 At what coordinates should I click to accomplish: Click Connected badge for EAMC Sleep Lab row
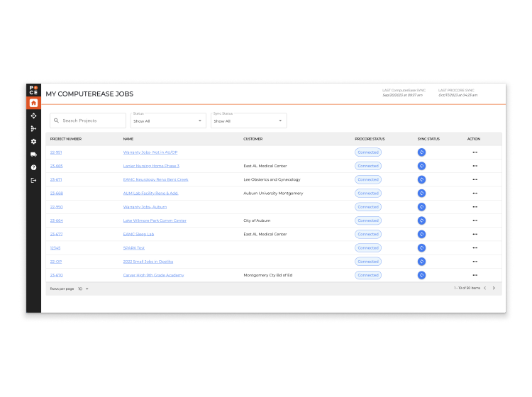click(x=368, y=234)
